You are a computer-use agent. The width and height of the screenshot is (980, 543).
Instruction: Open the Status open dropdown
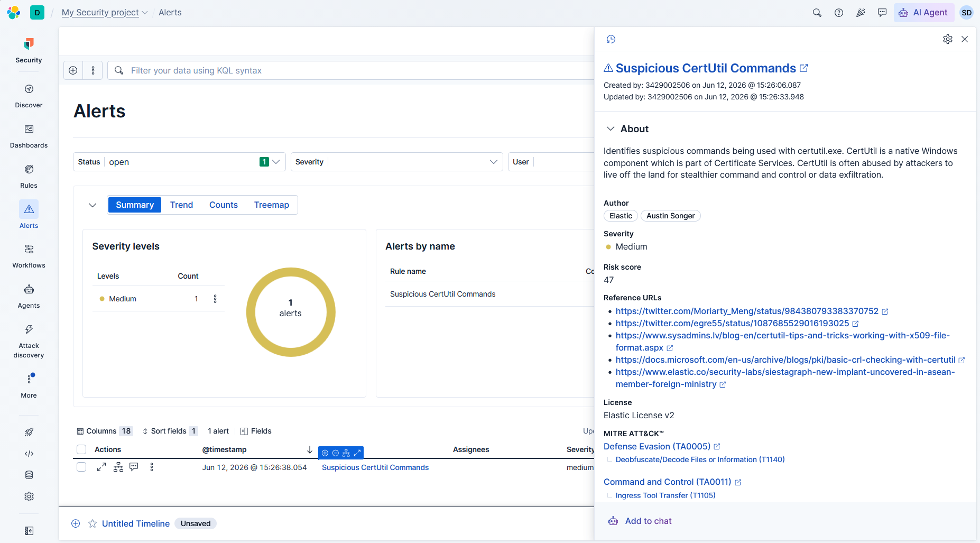[179, 162]
